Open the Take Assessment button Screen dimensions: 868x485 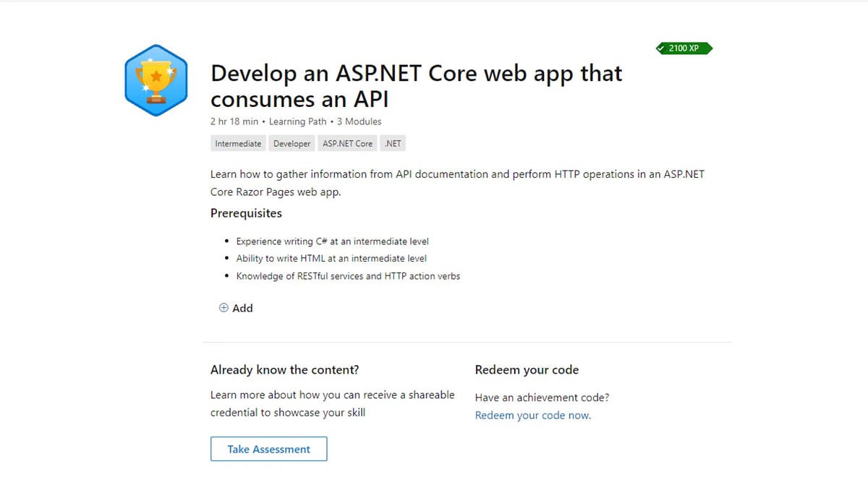269,449
